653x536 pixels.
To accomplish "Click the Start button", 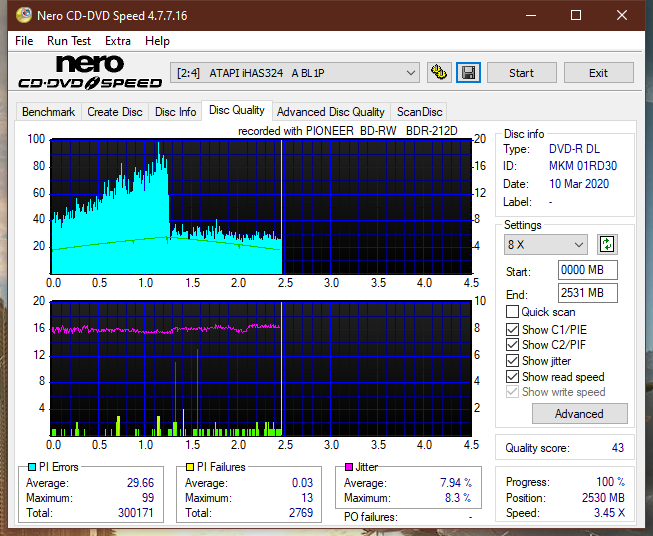I will 521,73.
